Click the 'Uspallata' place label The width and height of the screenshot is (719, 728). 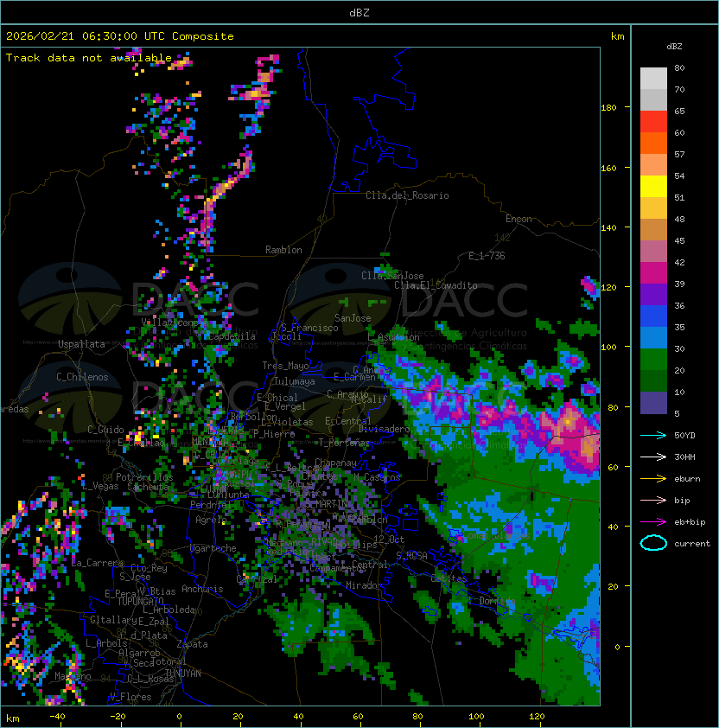(x=82, y=344)
